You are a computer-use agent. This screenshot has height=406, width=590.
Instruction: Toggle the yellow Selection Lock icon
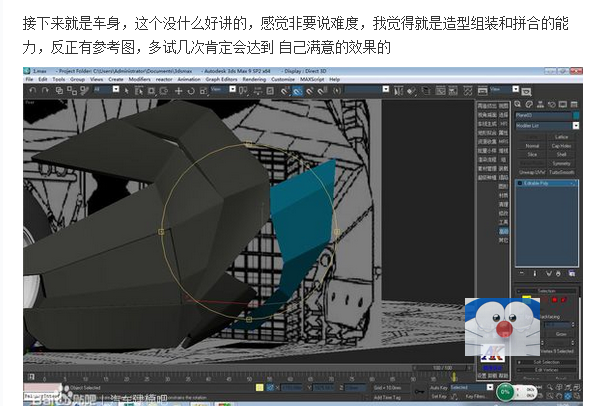pyautogui.click(x=260, y=387)
